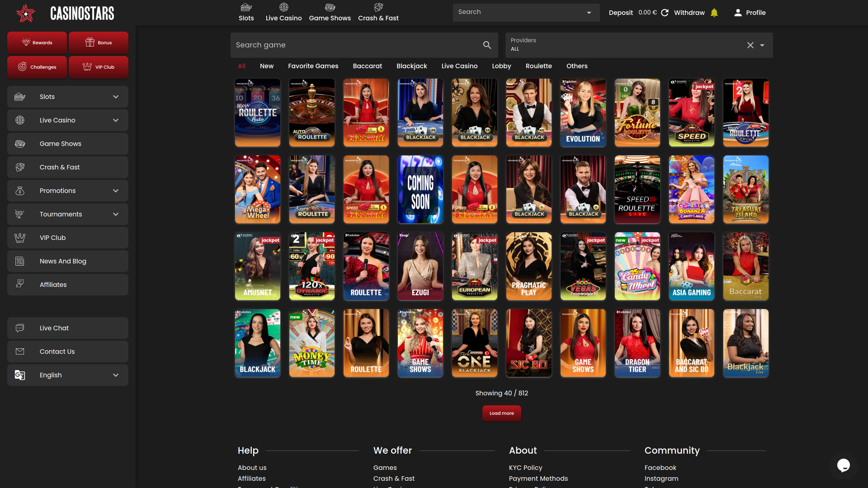Screen dimensions: 868x488
Task: Expand the Providers dropdown
Action: 763,45
